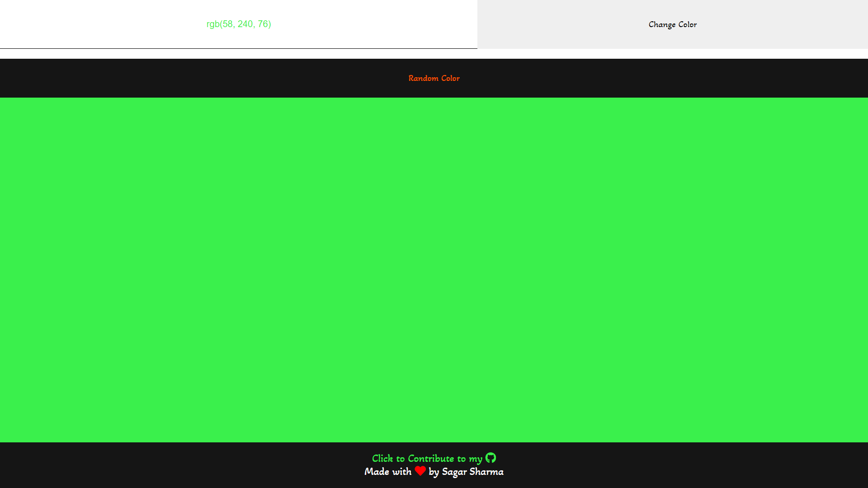Focus the rgb(58, 240, 76) input field
This screenshot has height=488, width=868.
(239, 24)
